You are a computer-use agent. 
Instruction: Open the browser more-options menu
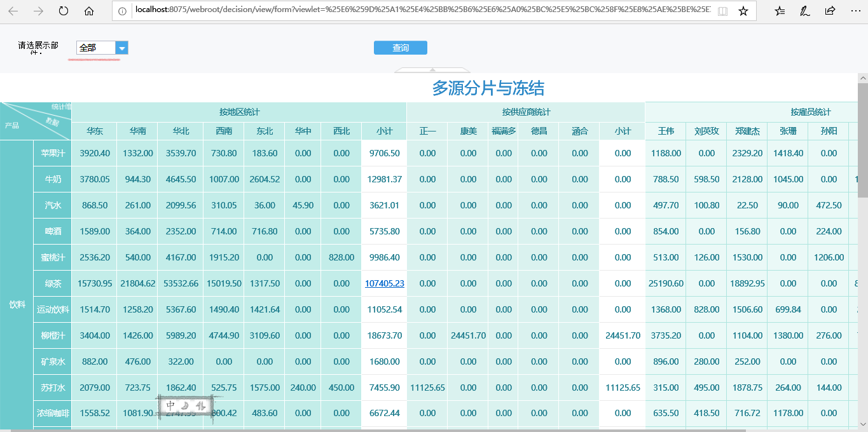(854, 11)
